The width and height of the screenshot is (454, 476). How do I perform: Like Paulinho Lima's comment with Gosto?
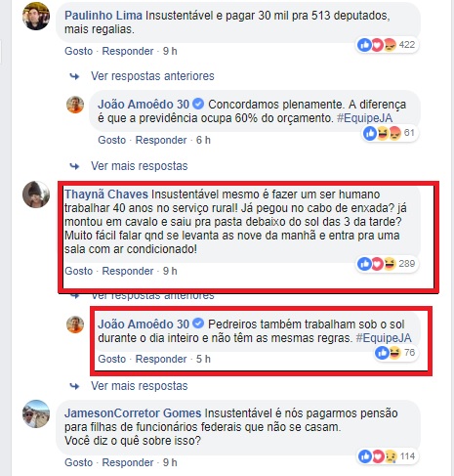79,51
